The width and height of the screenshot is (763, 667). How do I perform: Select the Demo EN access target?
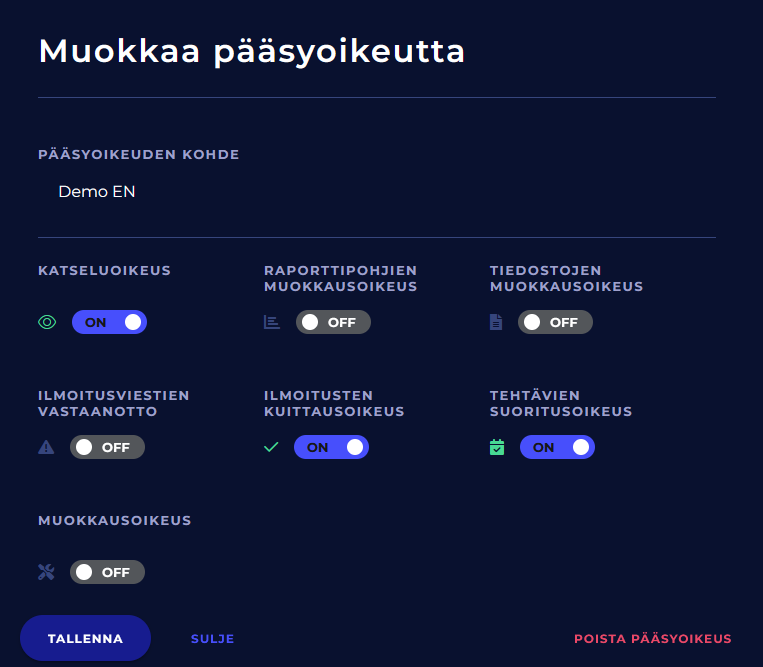point(97,192)
